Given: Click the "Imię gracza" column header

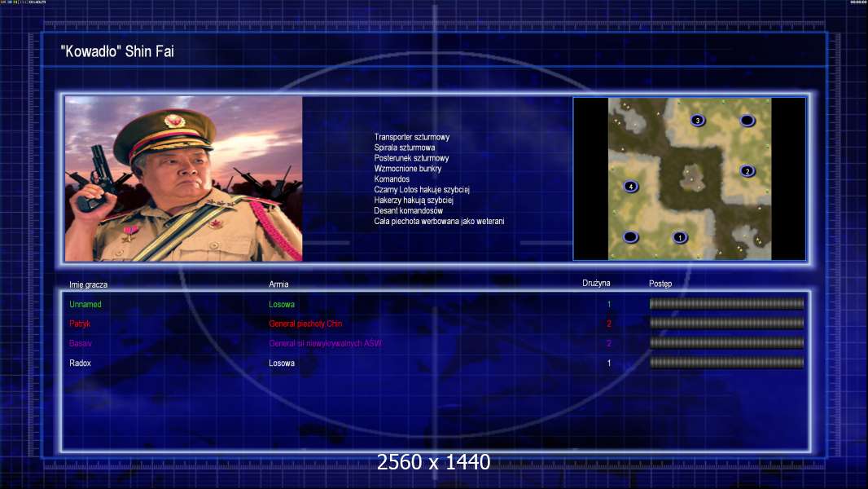Looking at the screenshot, I should click(89, 284).
